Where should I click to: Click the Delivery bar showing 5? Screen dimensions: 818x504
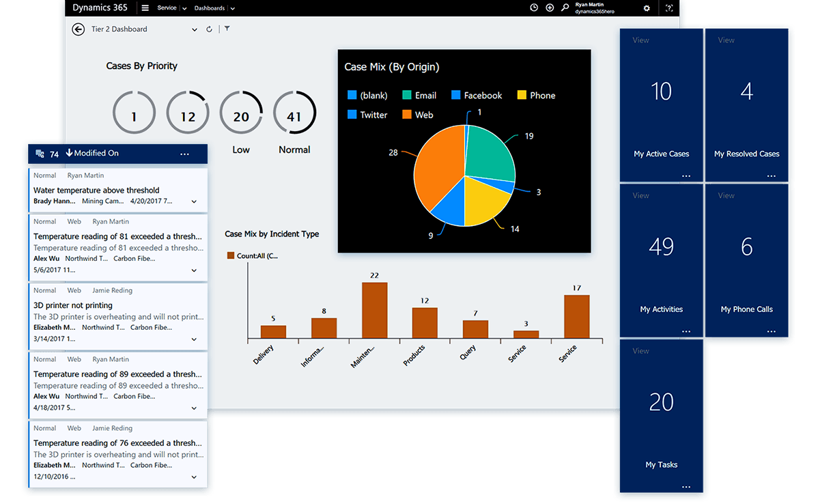273,332
